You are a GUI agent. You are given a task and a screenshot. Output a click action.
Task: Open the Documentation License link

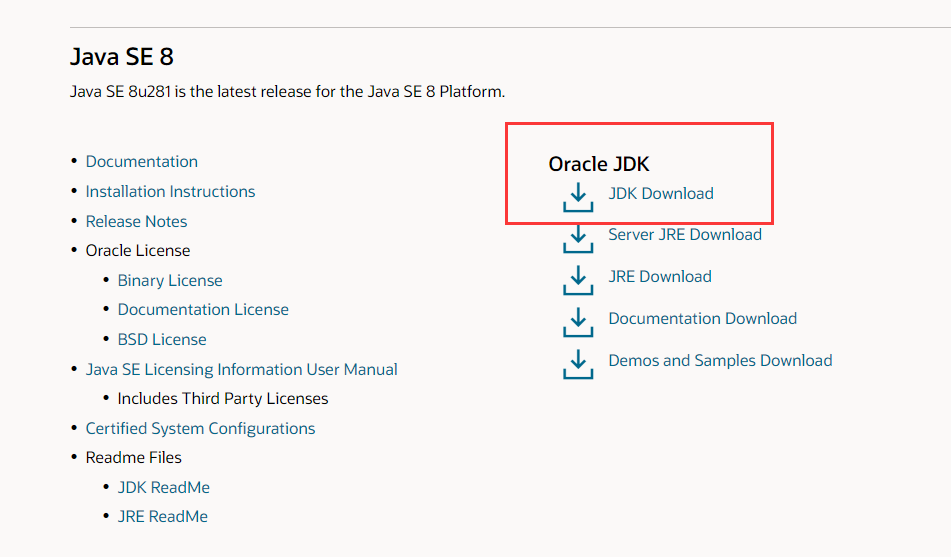(x=203, y=309)
